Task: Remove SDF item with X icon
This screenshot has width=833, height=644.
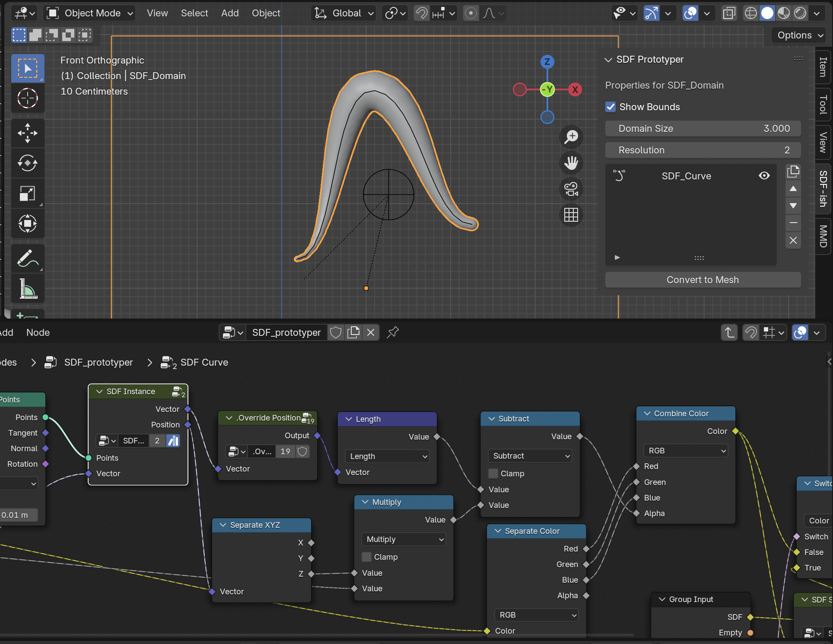Action: click(x=793, y=240)
